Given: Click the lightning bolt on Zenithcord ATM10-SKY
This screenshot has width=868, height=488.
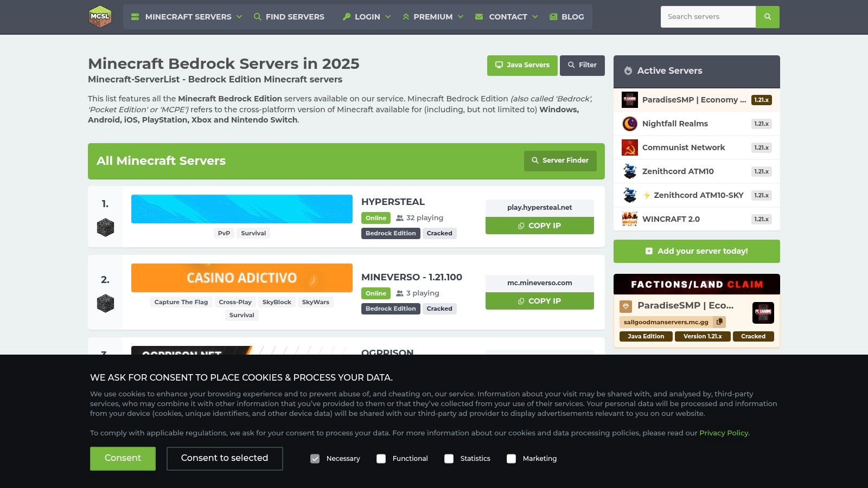Looking at the screenshot, I should (x=647, y=195).
